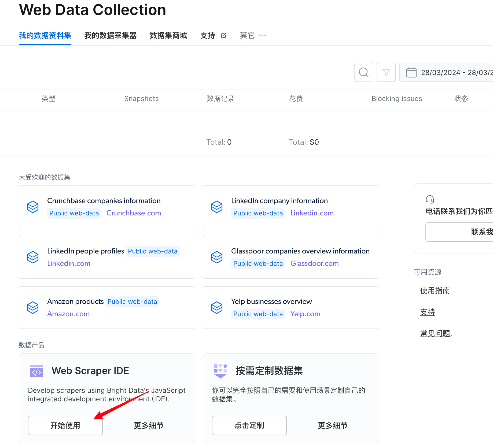The width and height of the screenshot is (493, 448).
Task: Open the 支持 link under 可用资源
Action: click(x=428, y=312)
